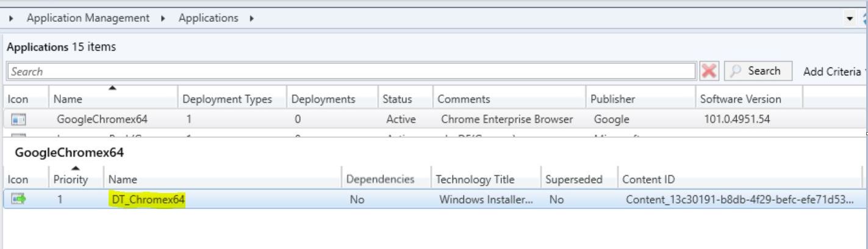Sort by Deployment Types column header
The width and height of the screenshot is (868, 249).
[232, 99]
